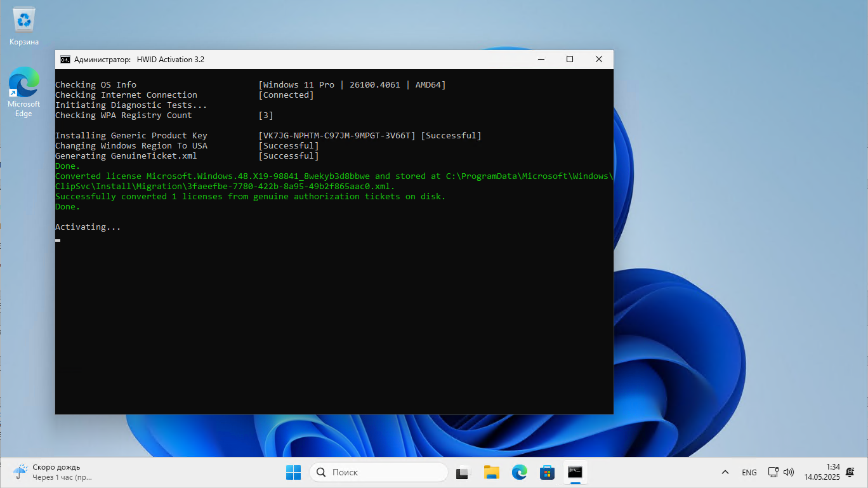Click the 'Activating...' line
Screen dimensions: 868x488
pyautogui.click(x=88, y=227)
